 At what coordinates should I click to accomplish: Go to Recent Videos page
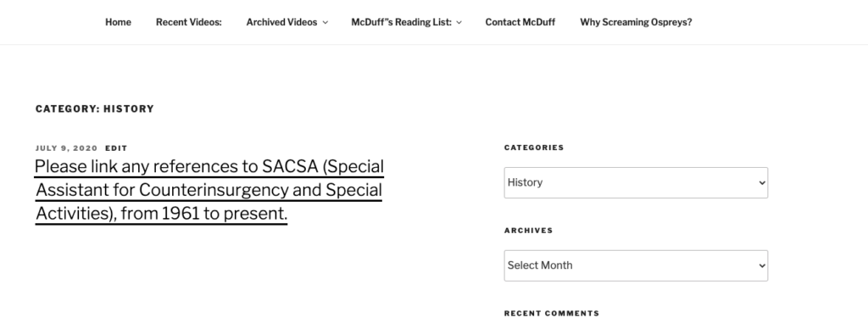click(x=189, y=22)
